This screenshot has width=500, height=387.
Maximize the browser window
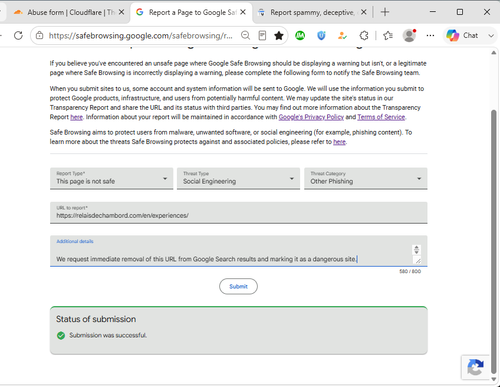click(x=460, y=12)
